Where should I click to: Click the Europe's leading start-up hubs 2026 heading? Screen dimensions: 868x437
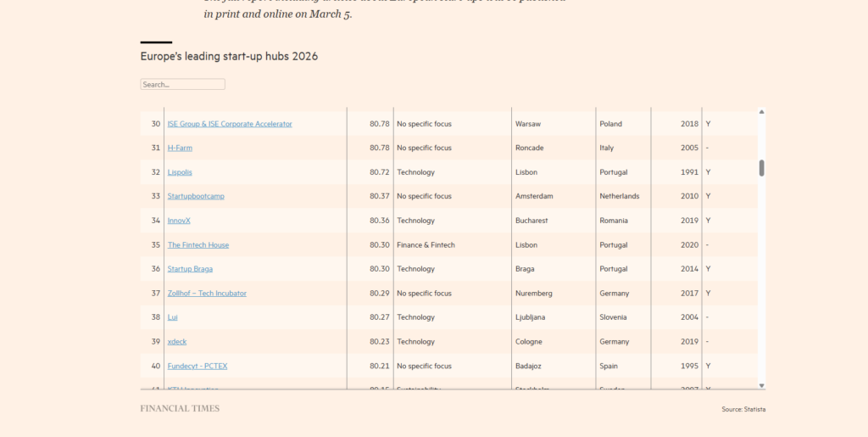229,57
